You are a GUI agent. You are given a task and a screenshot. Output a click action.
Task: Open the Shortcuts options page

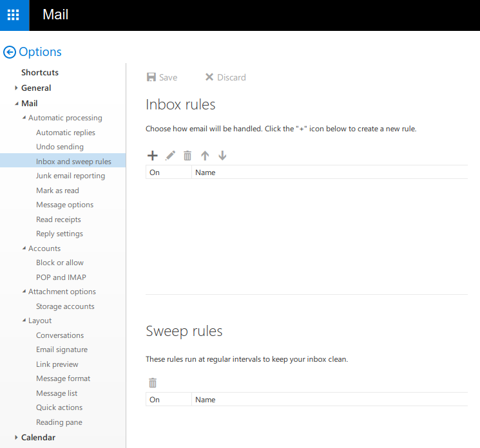click(x=39, y=73)
